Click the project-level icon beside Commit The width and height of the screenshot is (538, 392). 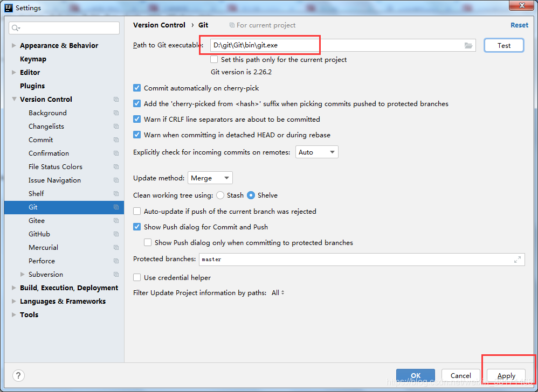[116, 140]
